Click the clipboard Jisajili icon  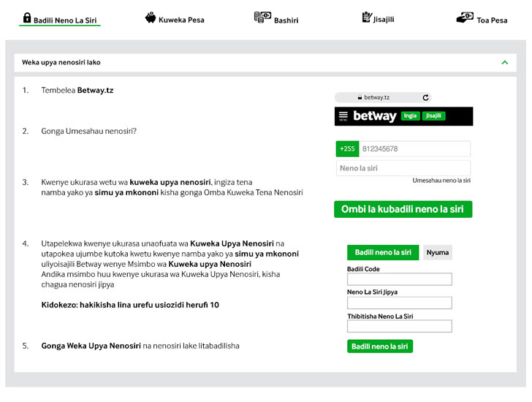[x=366, y=17]
